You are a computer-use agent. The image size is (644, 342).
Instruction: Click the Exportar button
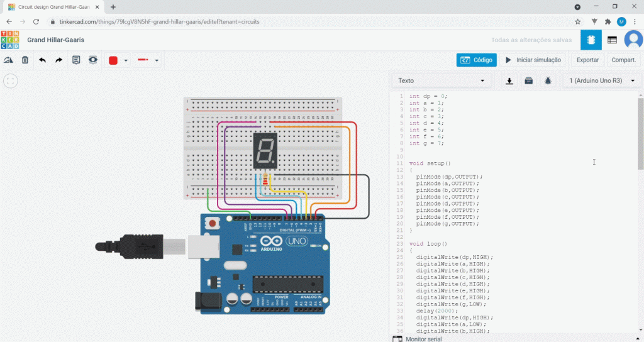(x=587, y=60)
